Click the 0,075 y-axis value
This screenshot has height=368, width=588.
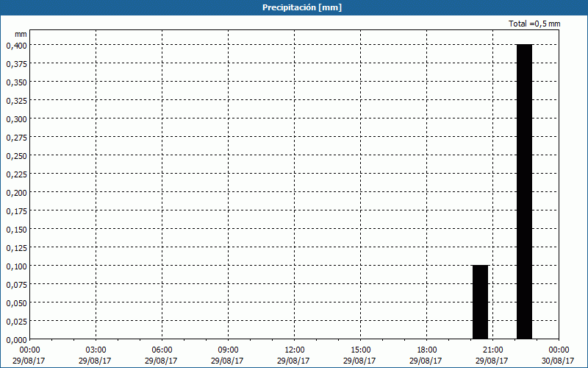click(x=16, y=285)
